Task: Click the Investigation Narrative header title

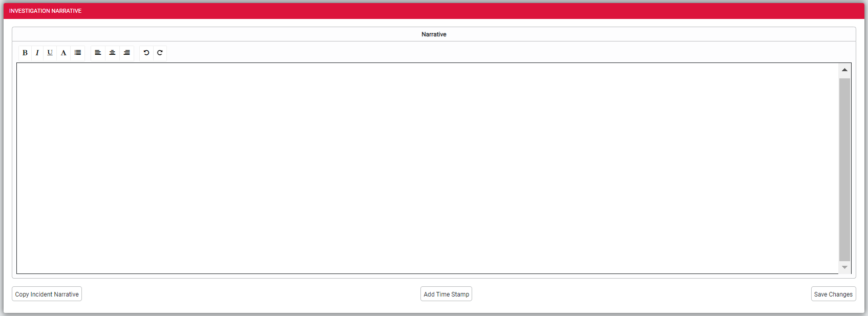Action: (x=45, y=11)
